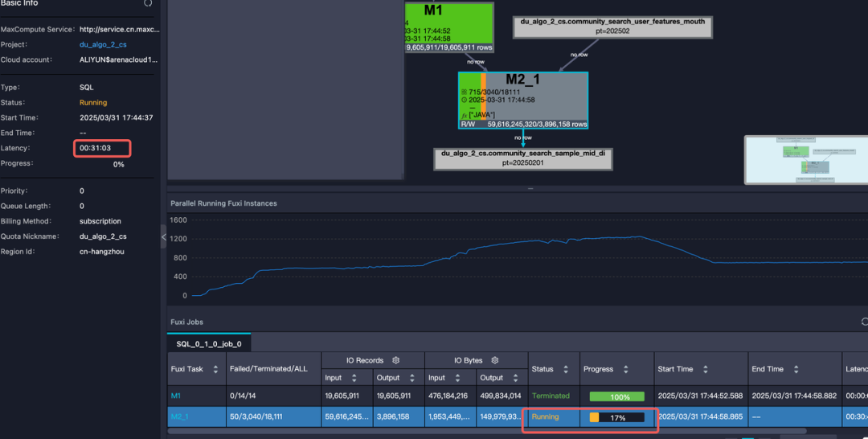868x439 pixels.
Task: Click the M2_1 17% progress bar
Action: point(616,417)
